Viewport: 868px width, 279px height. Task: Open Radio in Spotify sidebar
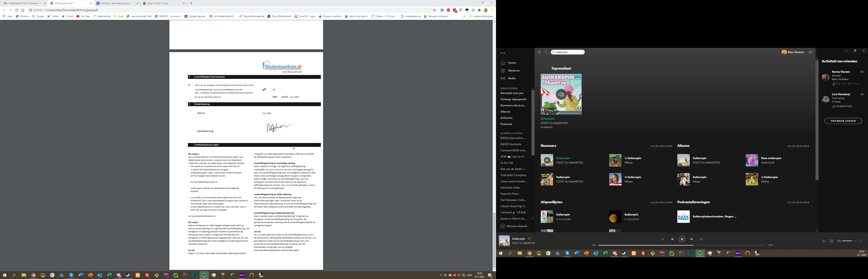click(512, 78)
